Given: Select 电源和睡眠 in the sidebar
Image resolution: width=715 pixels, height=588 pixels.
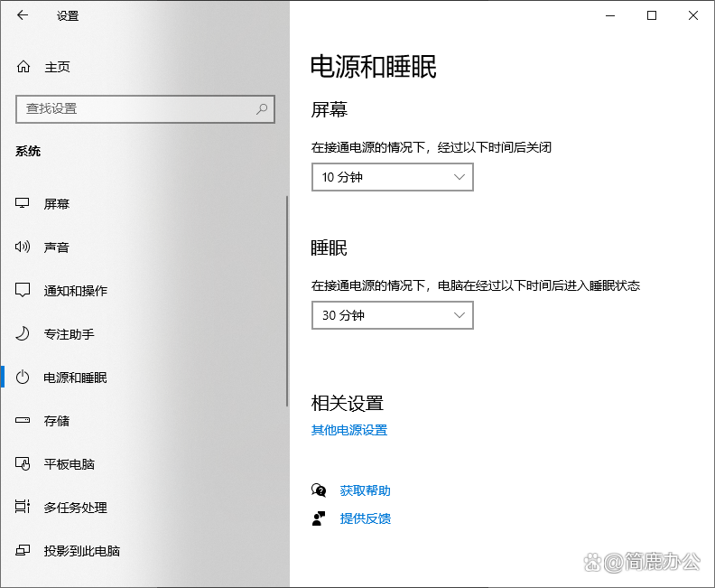Looking at the screenshot, I should coord(76,378).
